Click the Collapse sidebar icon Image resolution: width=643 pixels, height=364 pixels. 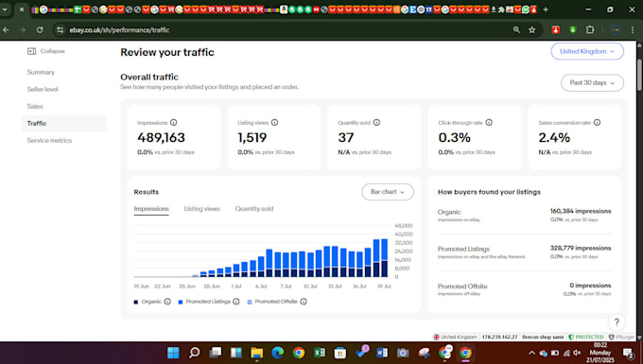tap(31, 51)
